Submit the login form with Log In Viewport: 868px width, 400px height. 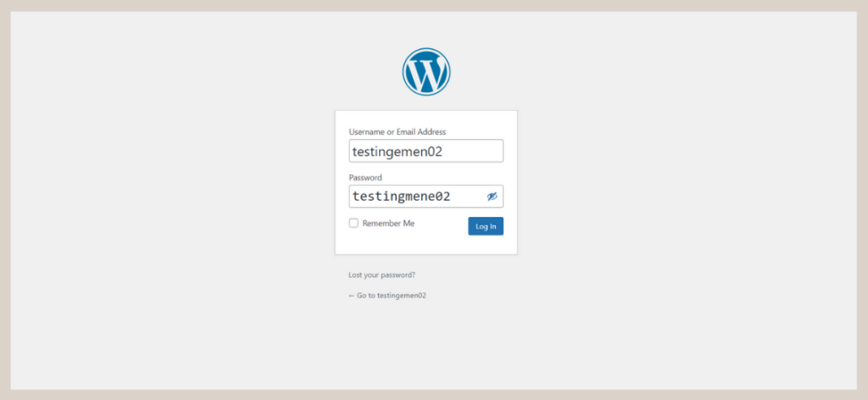coord(486,226)
